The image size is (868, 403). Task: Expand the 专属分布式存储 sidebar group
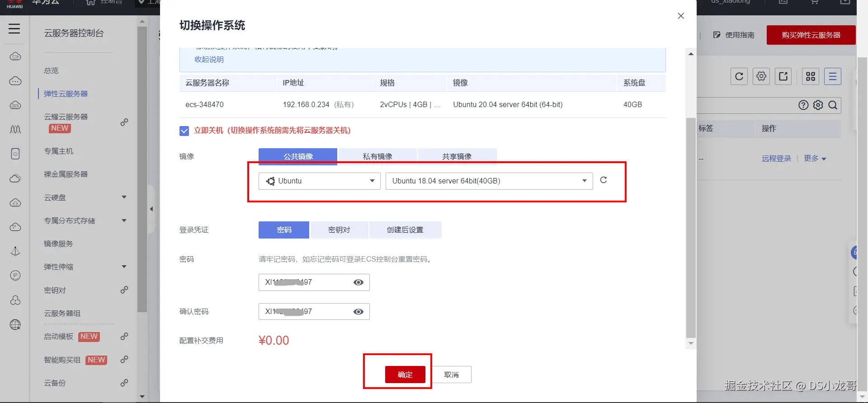124,220
